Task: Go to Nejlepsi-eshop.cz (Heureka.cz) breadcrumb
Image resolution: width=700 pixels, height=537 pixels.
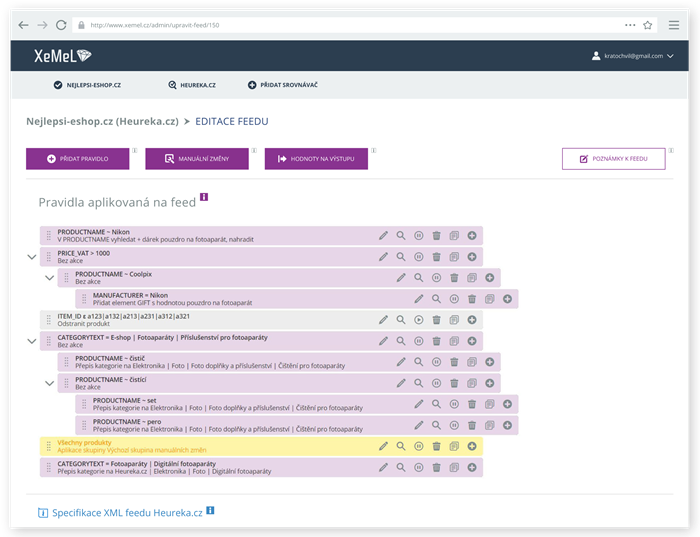Action: pyautogui.click(x=102, y=121)
